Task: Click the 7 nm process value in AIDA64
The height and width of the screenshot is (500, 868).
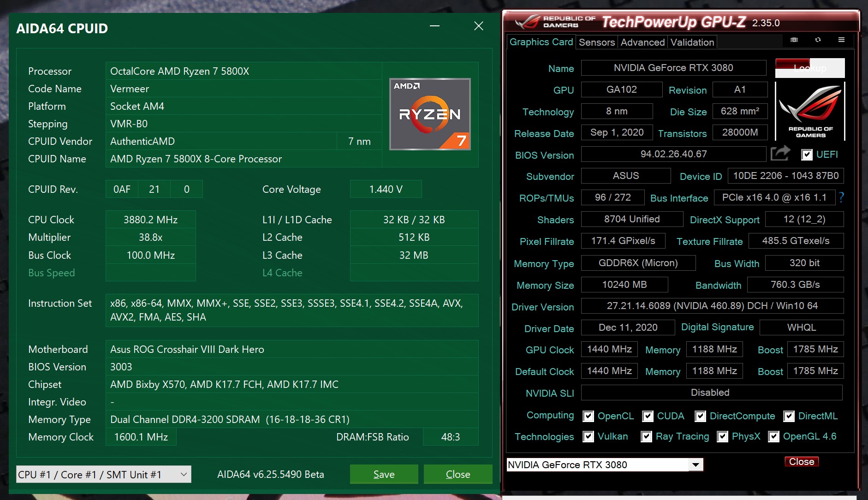Action: pos(359,141)
